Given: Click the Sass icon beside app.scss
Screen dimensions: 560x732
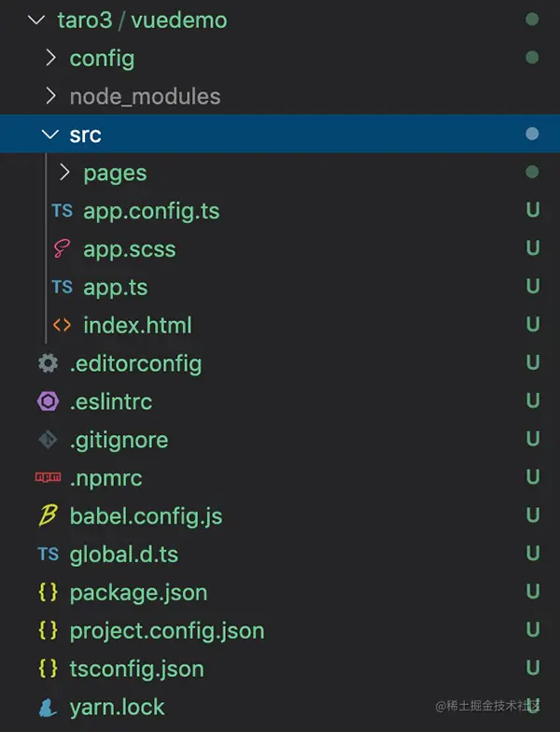Looking at the screenshot, I should pyautogui.click(x=62, y=249).
